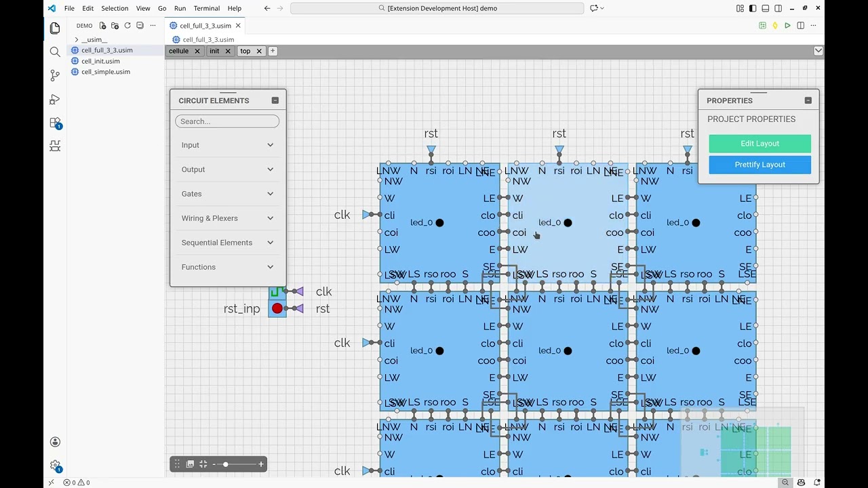
Task: Switch to the init circuit tab
Action: click(x=214, y=51)
